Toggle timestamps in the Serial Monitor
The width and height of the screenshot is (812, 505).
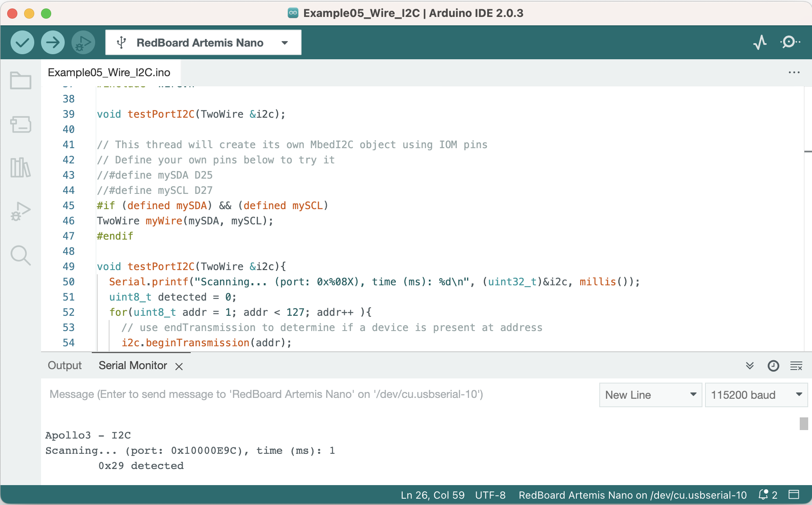pos(773,366)
